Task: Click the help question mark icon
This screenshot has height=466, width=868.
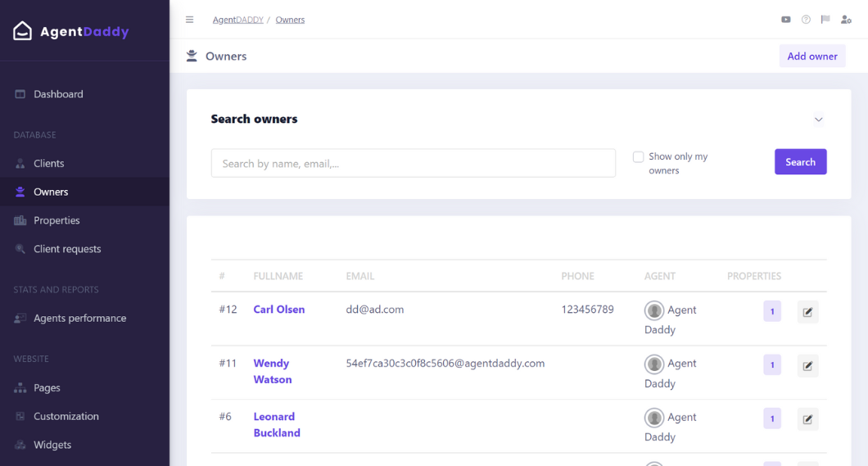Action: (806, 20)
